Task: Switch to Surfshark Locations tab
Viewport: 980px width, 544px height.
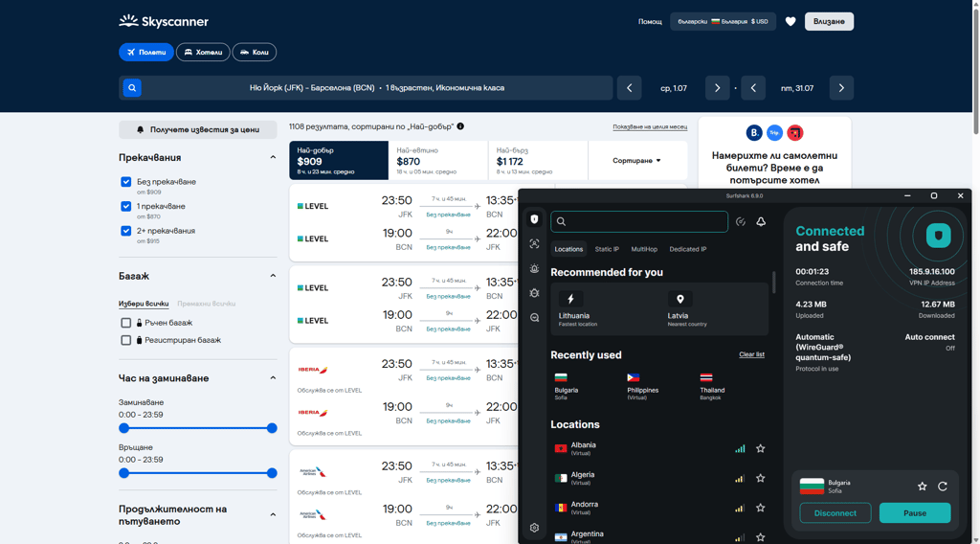Action: coord(568,249)
